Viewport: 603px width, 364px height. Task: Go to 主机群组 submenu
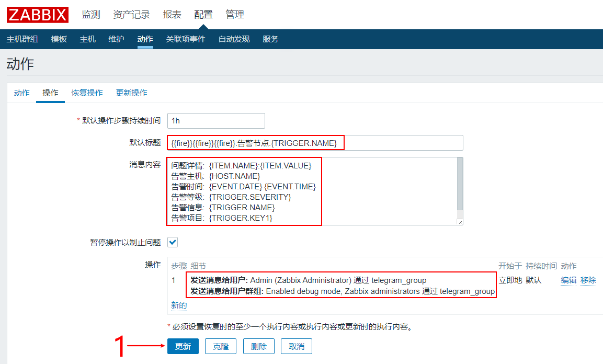[x=22, y=39]
